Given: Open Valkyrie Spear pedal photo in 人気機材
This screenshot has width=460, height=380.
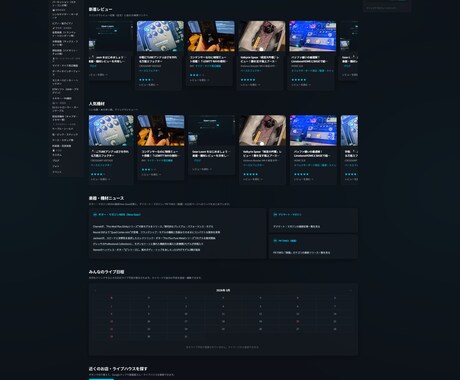Looking at the screenshot, I should pos(262,131).
